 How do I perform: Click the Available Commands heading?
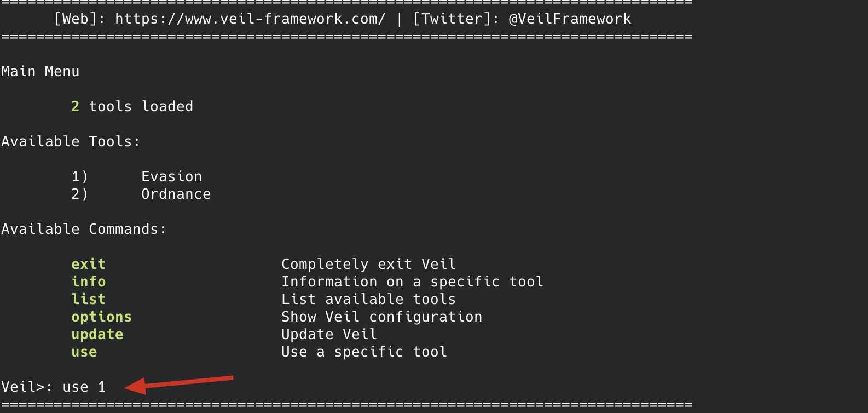click(84, 229)
